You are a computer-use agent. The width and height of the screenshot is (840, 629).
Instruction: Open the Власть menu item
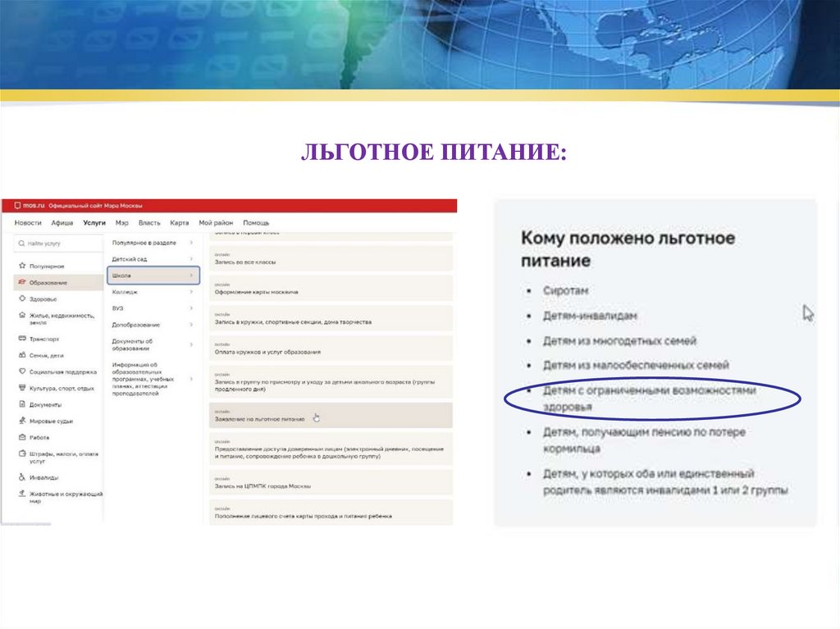coord(149,223)
